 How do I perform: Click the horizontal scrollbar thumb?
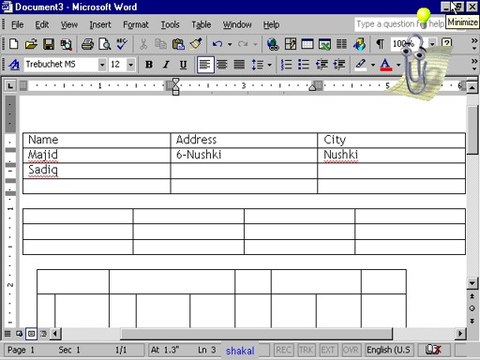[257, 333]
